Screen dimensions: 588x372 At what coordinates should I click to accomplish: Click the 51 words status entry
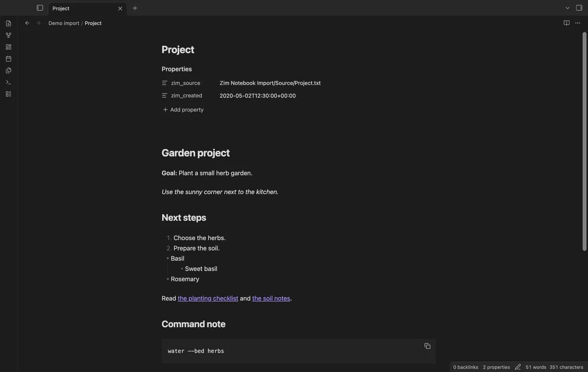click(x=536, y=367)
